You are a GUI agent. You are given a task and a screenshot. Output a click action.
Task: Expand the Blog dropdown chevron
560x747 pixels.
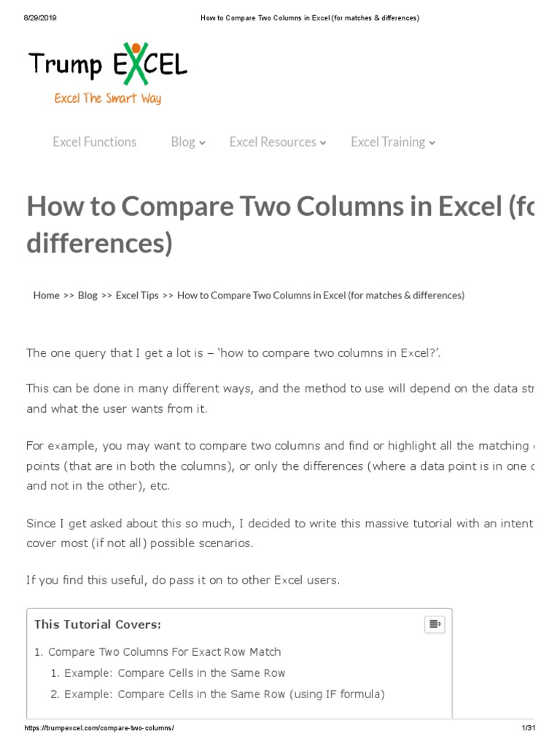[x=202, y=143]
